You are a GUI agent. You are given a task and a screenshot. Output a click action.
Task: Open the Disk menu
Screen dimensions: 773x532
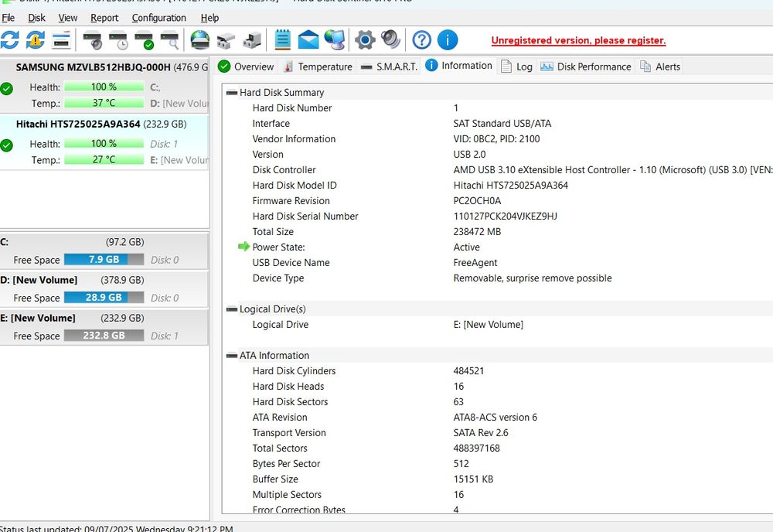pos(36,18)
